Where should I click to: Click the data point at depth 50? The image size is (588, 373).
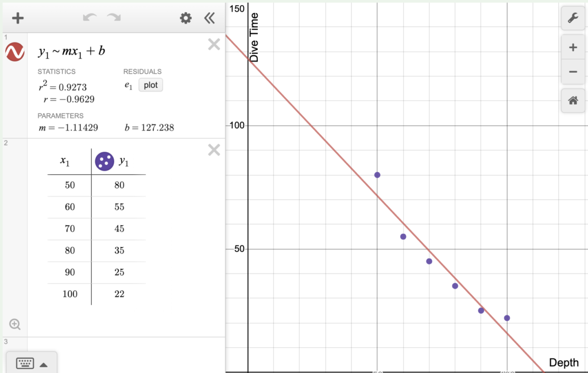tap(377, 175)
